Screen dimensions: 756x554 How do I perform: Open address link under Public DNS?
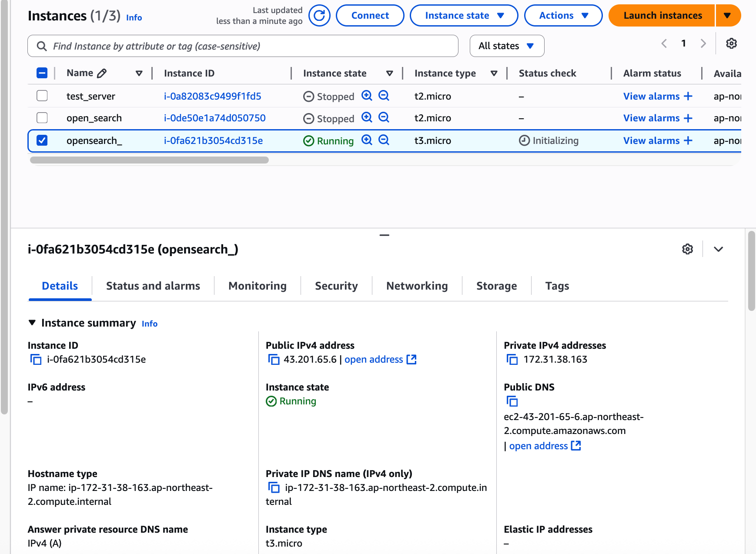(545, 446)
